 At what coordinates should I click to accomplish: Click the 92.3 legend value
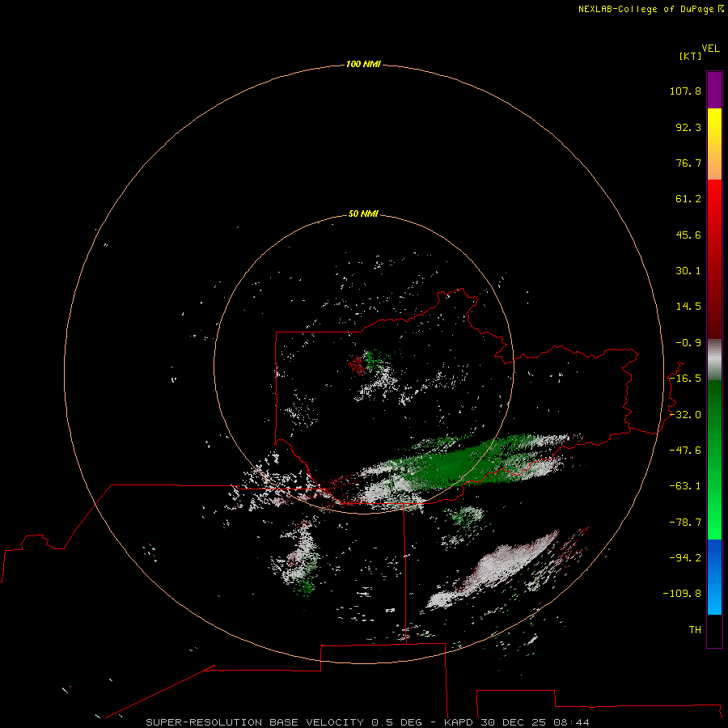[688, 127]
